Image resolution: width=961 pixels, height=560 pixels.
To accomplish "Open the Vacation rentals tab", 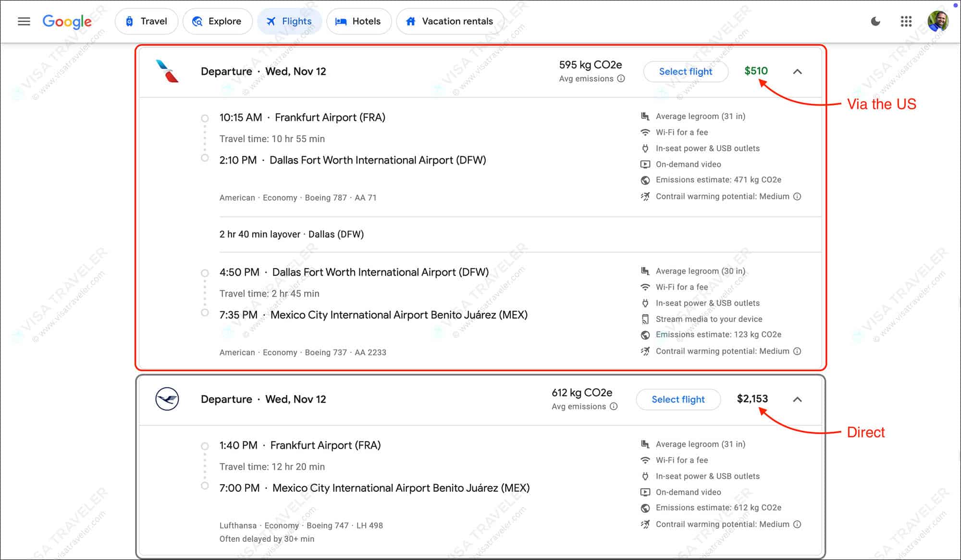I will click(x=450, y=21).
